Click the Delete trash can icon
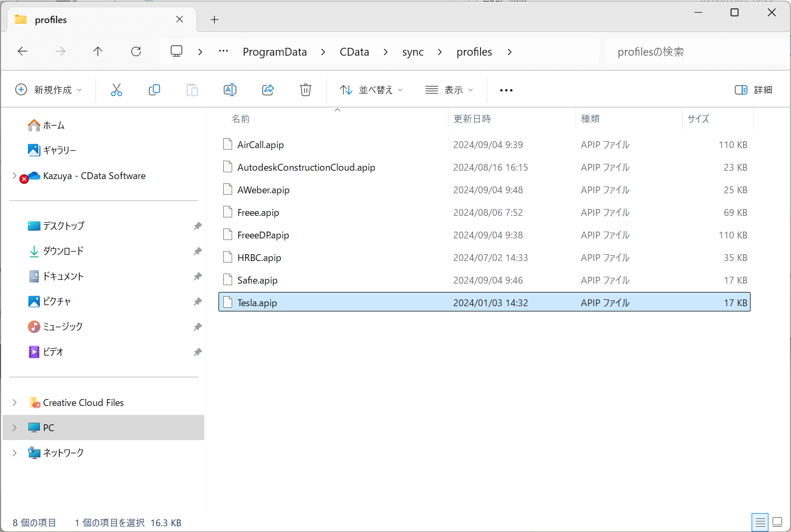Viewport: 791px width, 532px height. pyautogui.click(x=306, y=90)
